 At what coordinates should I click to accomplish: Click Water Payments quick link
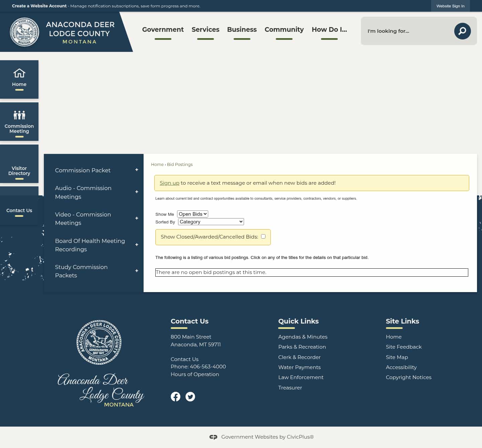pos(299,367)
